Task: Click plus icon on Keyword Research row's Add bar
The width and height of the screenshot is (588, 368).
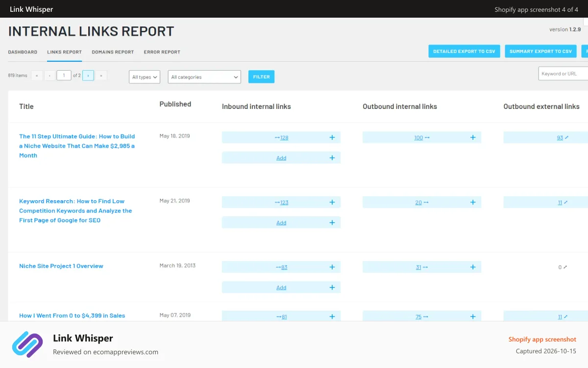Action: tap(332, 223)
